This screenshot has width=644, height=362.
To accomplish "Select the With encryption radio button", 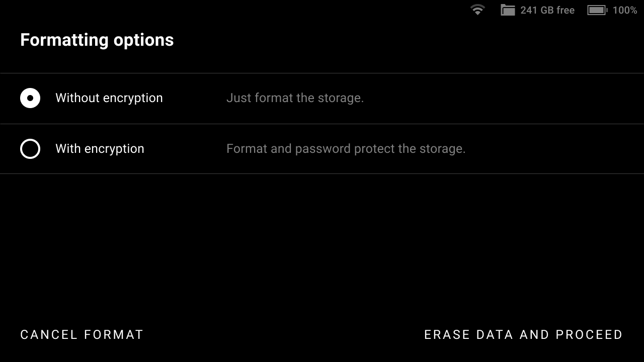I will pos(30,149).
